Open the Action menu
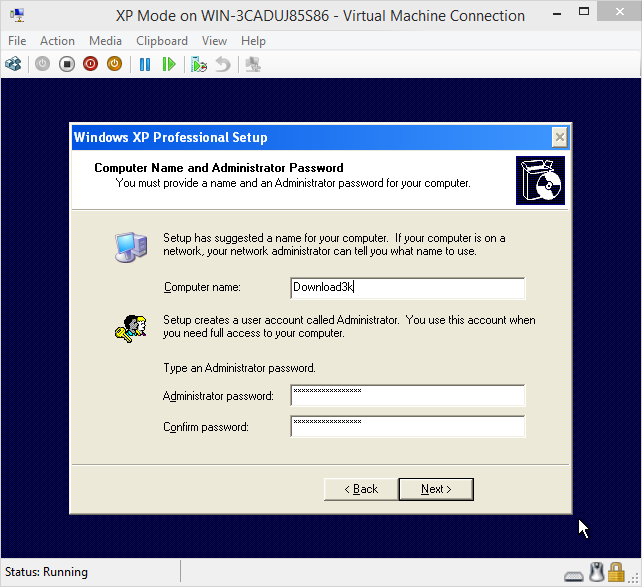 57,41
